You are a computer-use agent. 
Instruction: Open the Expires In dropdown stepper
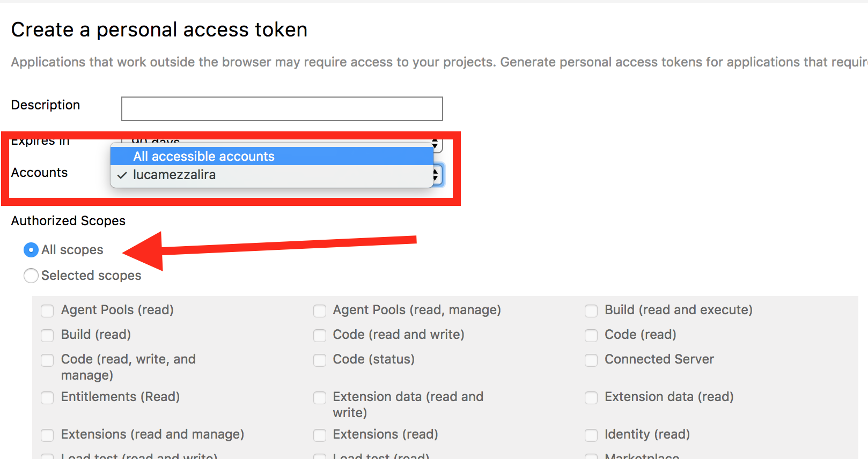pos(436,144)
